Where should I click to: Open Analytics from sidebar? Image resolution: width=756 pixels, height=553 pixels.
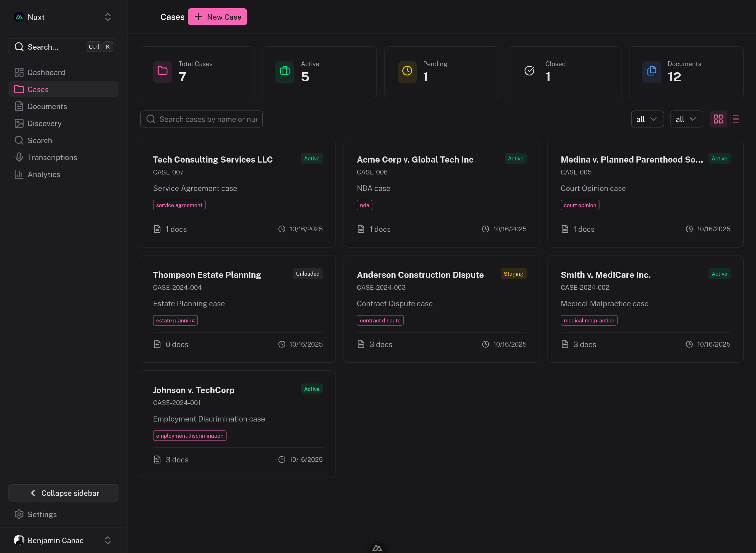[44, 175]
